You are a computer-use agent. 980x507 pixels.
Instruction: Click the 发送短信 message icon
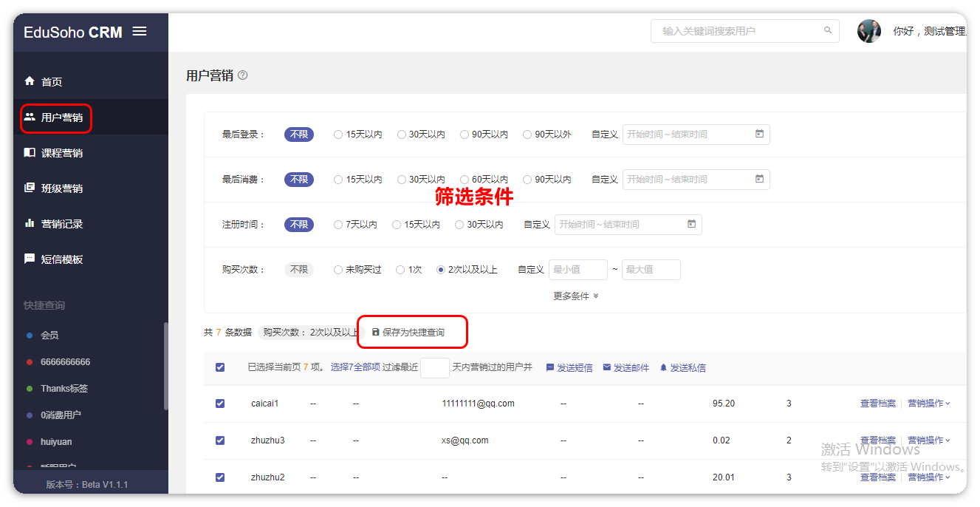click(550, 367)
